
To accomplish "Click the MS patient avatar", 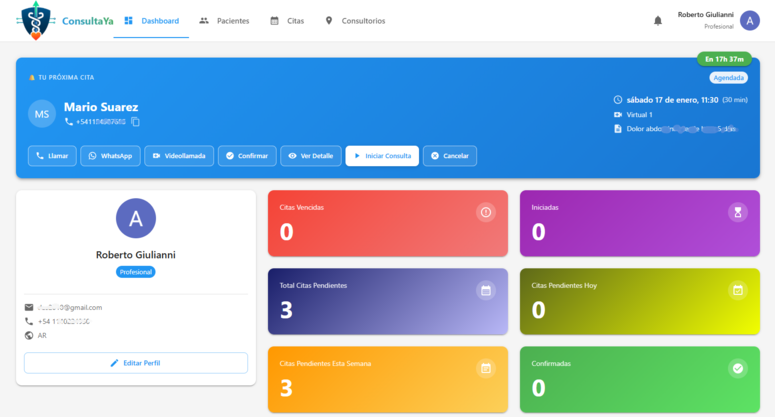I will 42,114.
